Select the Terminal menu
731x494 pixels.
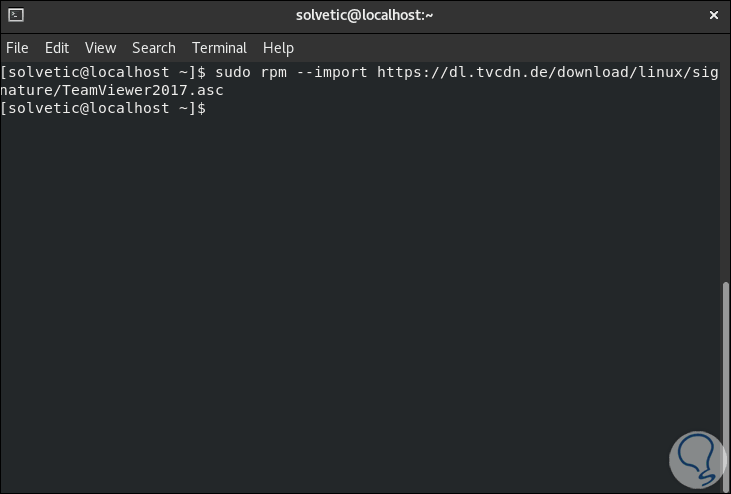(x=219, y=48)
